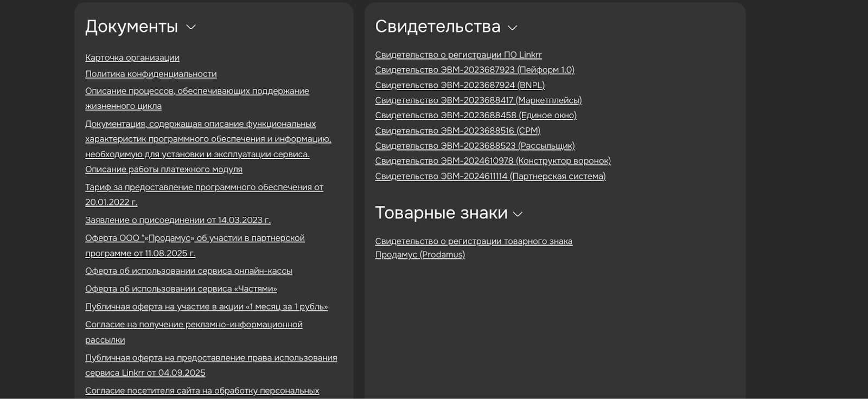Image resolution: width=868 pixels, height=399 pixels.
Task: Open Свидетельство ЭВМ-2024611114 (Партнерская система)
Action: click(490, 176)
